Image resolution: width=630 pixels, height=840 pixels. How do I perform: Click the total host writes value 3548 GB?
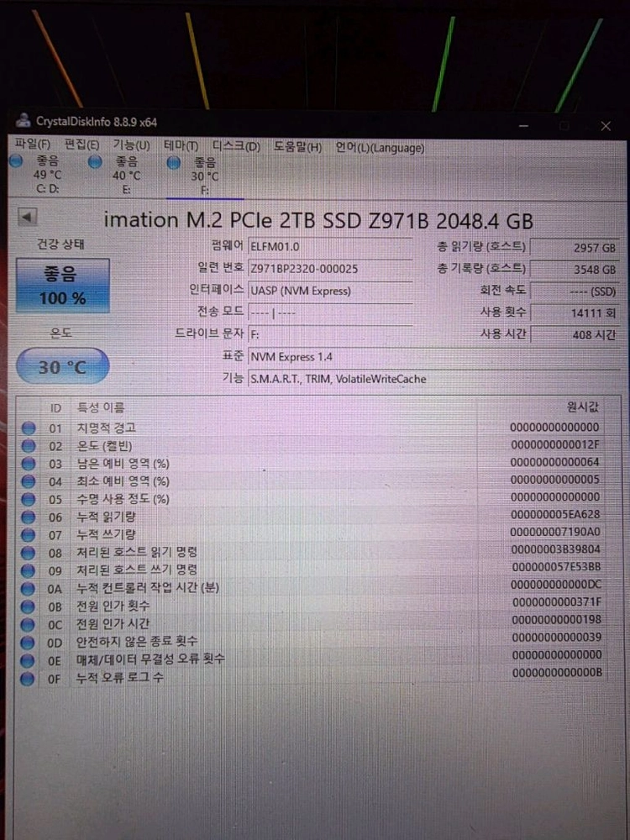click(x=575, y=270)
